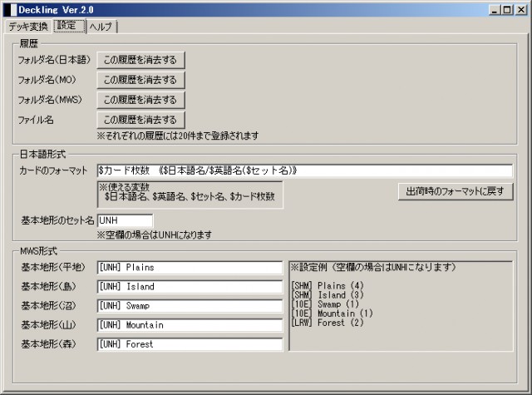Viewport: 532px width, 395px height.
Task: Click the フォルダ名(MWS) label
Action: tap(50, 100)
